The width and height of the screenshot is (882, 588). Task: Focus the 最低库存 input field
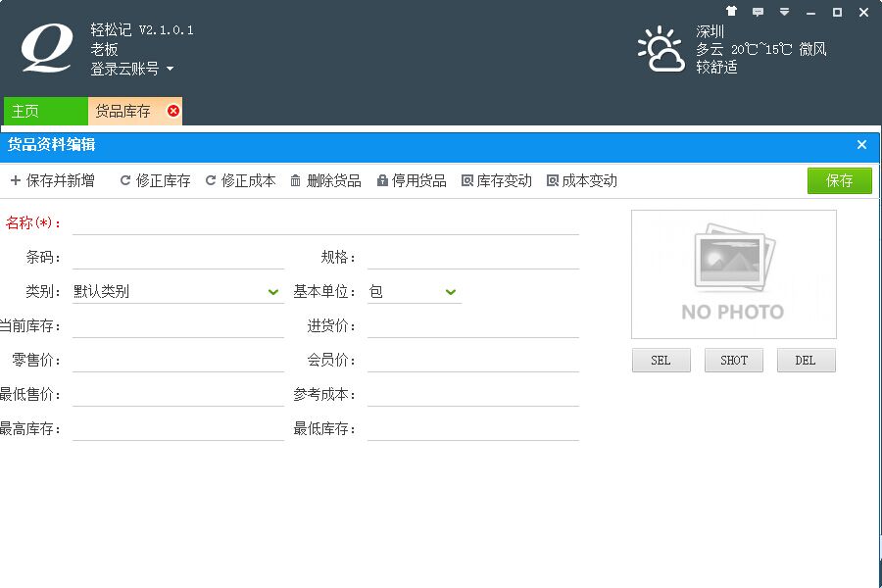pyautogui.click(x=473, y=429)
